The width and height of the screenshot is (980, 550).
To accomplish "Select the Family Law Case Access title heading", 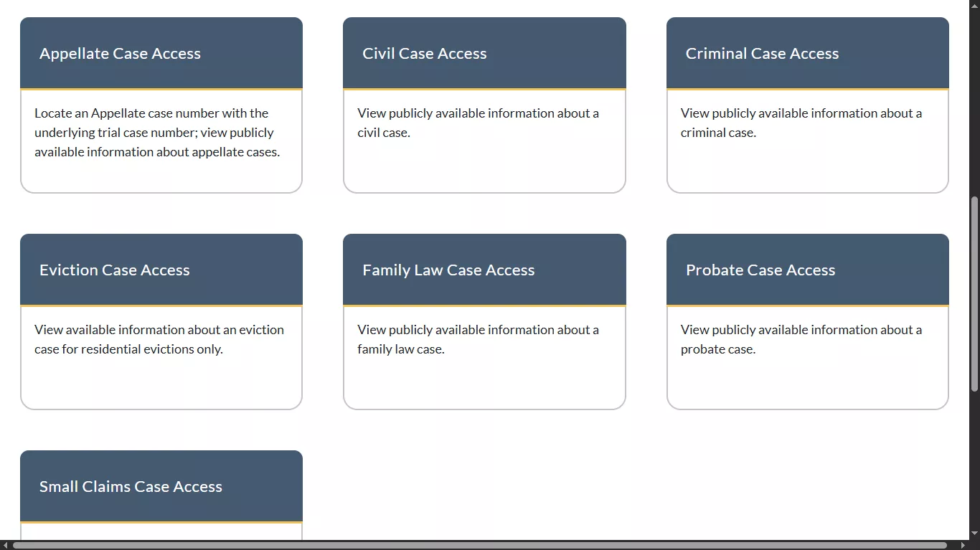I will pos(448,270).
